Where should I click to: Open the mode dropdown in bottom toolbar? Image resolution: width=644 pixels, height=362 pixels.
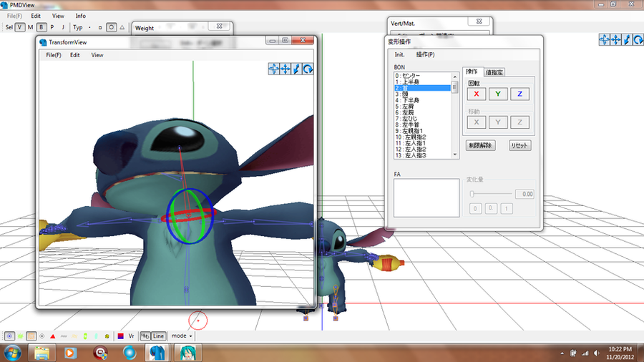(x=182, y=336)
